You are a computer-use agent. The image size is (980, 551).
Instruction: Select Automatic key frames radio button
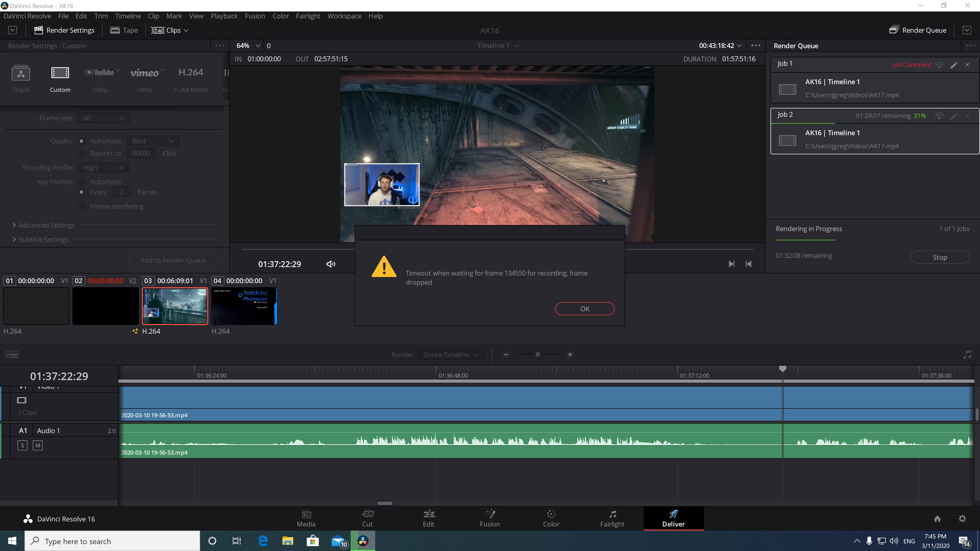click(81, 182)
